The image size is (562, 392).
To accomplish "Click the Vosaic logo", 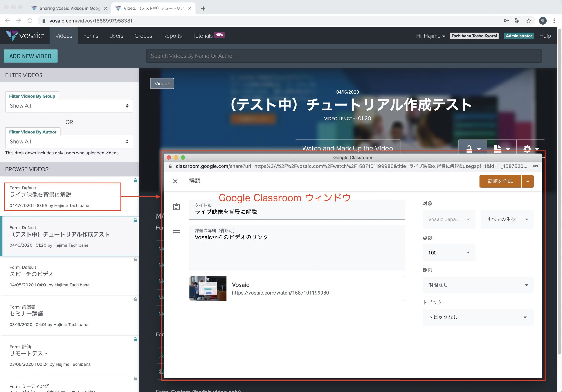I will (x=24, y=36).
